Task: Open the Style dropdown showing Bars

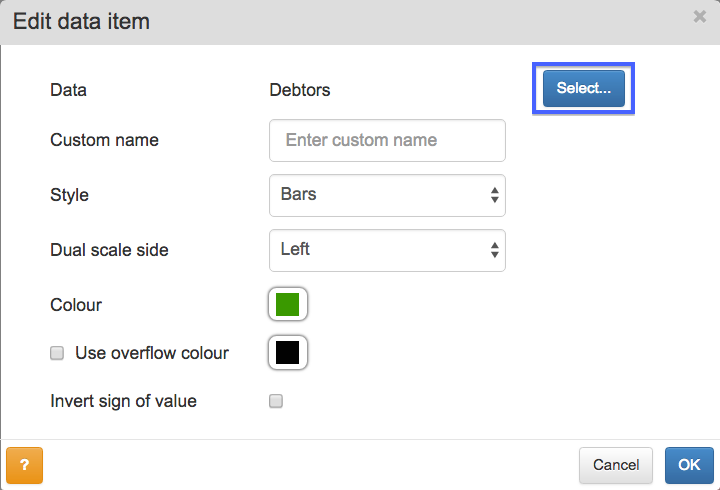Action: (x=387, y=195)
